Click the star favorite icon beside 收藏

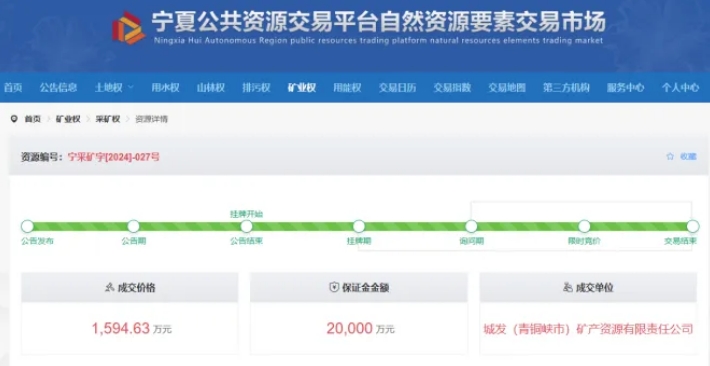coord(670,157)
